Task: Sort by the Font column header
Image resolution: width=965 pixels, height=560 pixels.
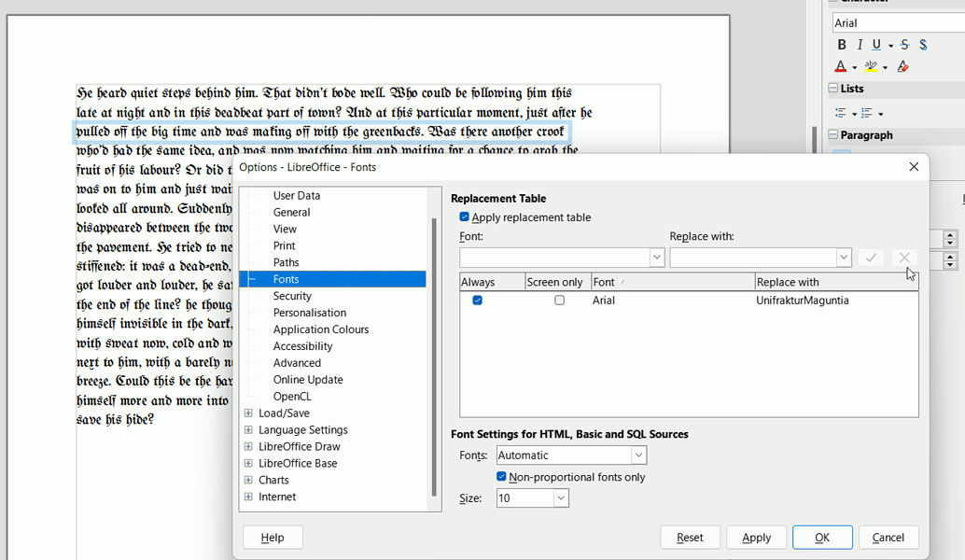Action: (x=673, y=282)
